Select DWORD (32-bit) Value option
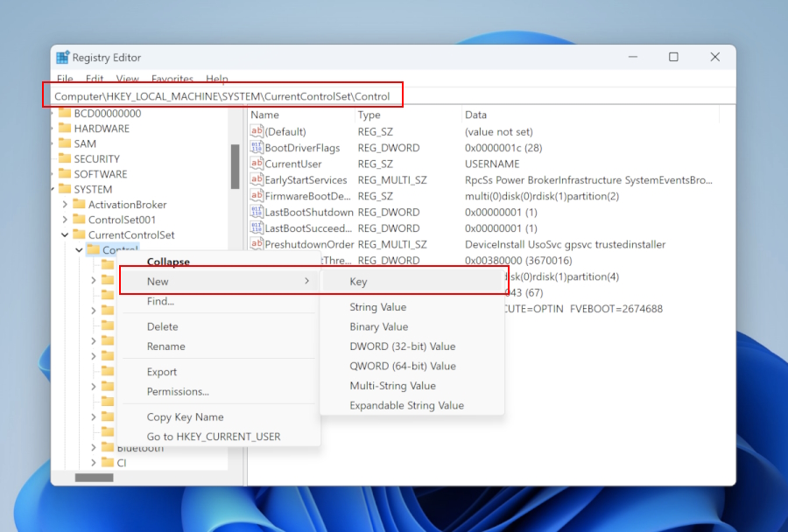This screenshot has width=788, height=532. 402,346
